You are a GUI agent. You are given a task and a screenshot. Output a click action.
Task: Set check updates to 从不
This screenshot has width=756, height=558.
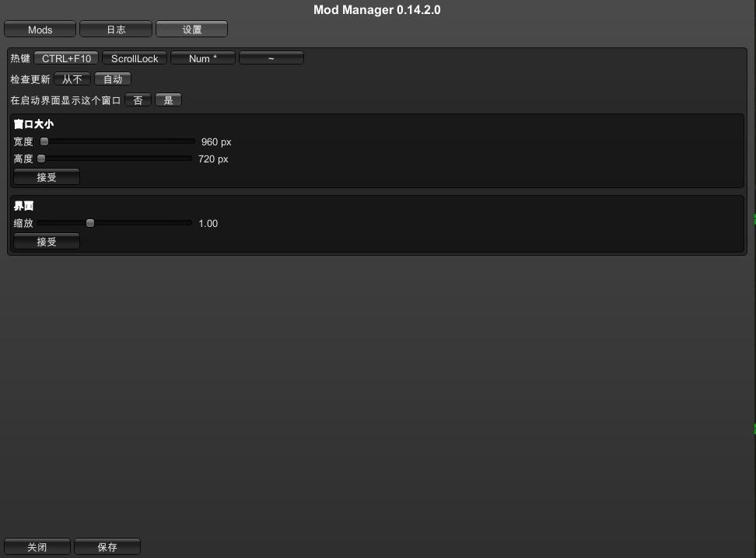click(72, 79)
